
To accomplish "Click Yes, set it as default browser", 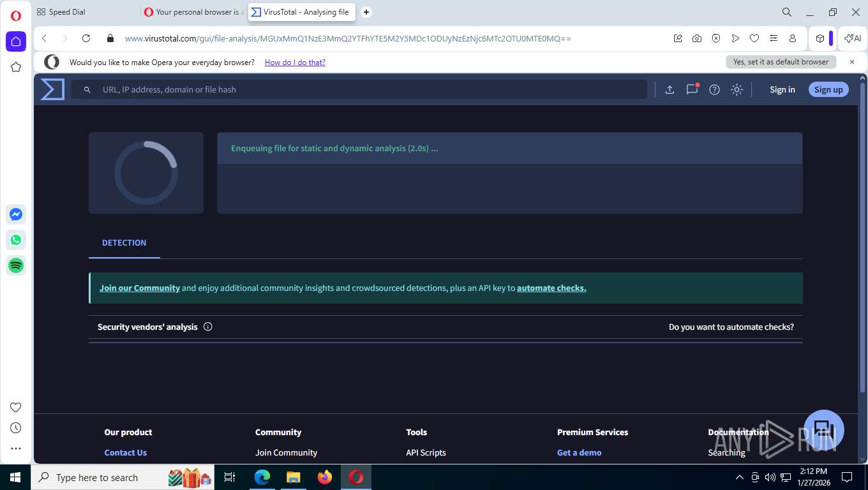I will pos(781,62).
